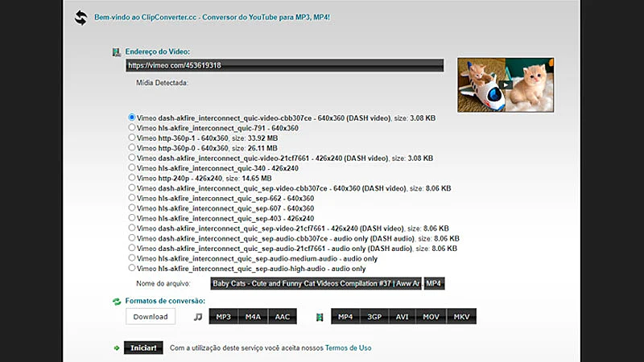Select the hls quic-791 640x360 option
This screenshot has width=644, height=362.
tap(131, 128)
